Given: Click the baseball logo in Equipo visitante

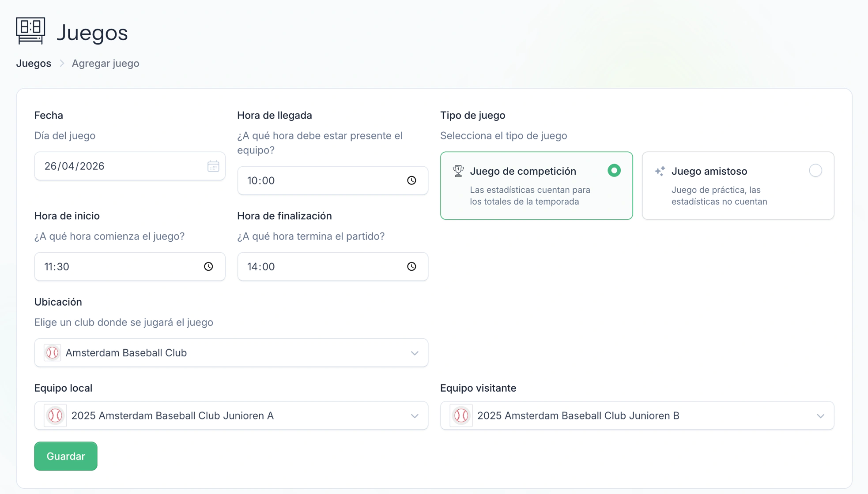Looking at the screenshot, I should coord(461,415).
